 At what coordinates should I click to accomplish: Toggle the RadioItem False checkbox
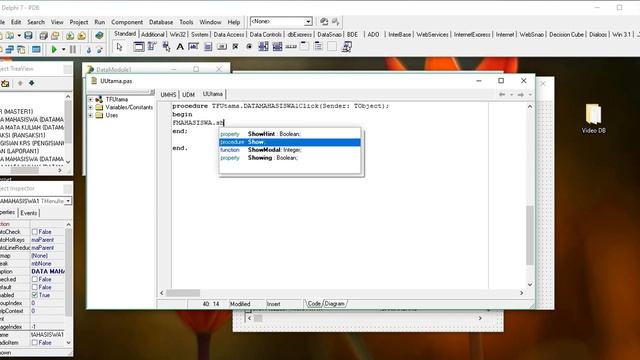click(35, 342)
